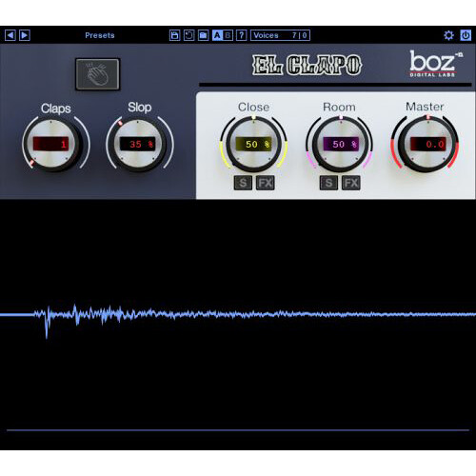
Task: Open FX for the Close channel
Action: (266, 183)
